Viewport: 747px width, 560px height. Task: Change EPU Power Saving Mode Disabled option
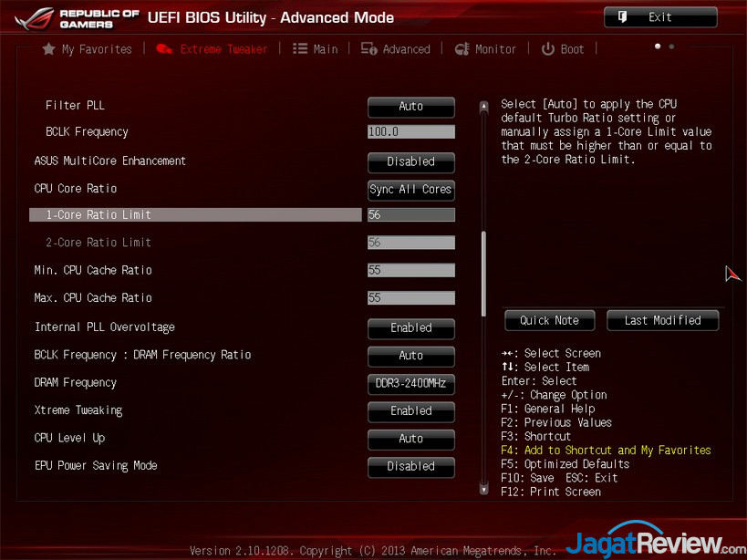[411, 466]
